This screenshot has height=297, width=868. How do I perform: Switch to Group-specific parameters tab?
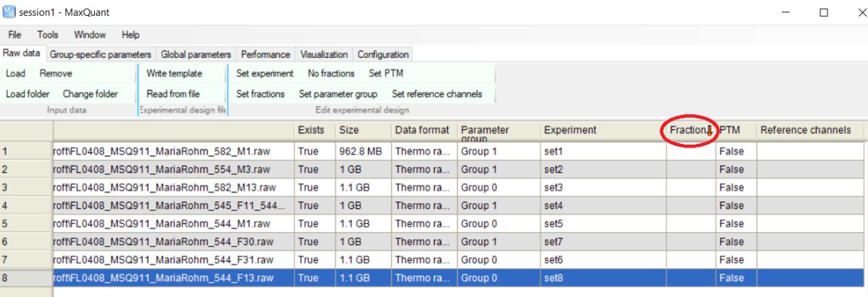(x=101, y=54)
